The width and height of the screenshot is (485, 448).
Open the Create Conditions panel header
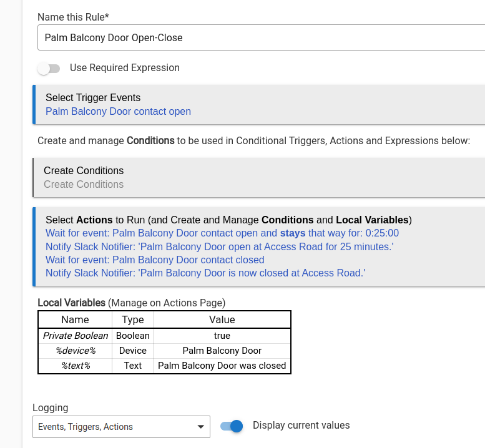click(84, 170)
